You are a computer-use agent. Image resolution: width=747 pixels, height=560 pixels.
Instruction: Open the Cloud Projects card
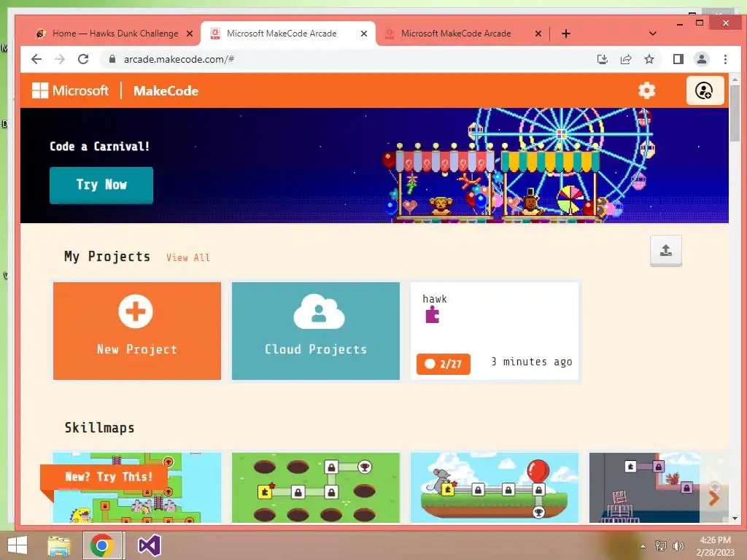coord(315,331)
